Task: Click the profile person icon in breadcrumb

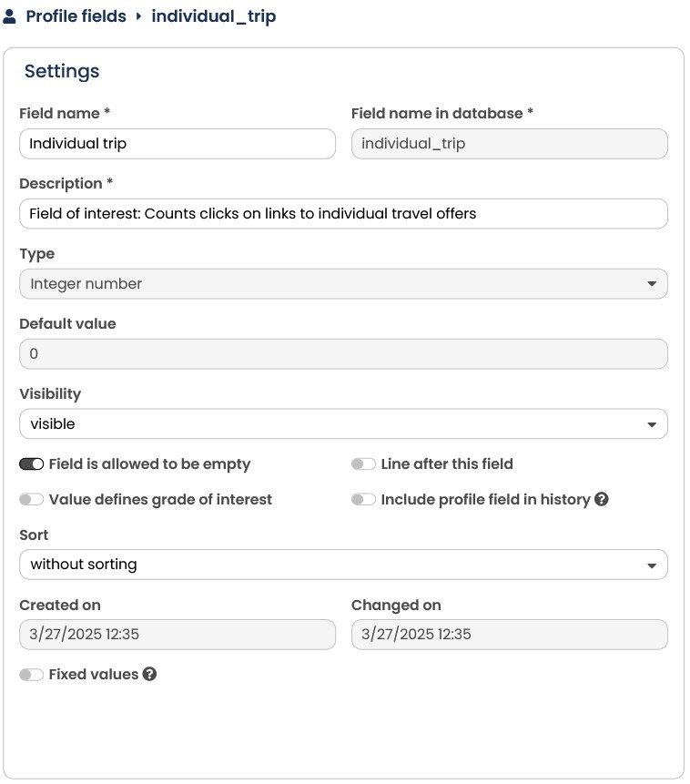Action: pos(9,16)
